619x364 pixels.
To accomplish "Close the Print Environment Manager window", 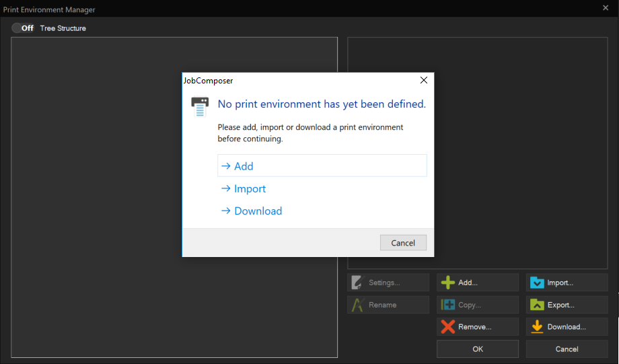I will point(606,7).
